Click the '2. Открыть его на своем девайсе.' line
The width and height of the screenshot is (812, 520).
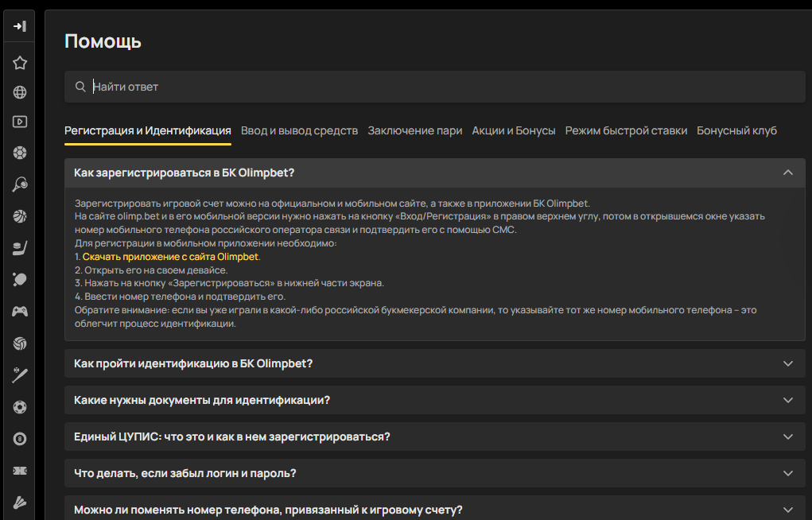(x=151, y=270)
